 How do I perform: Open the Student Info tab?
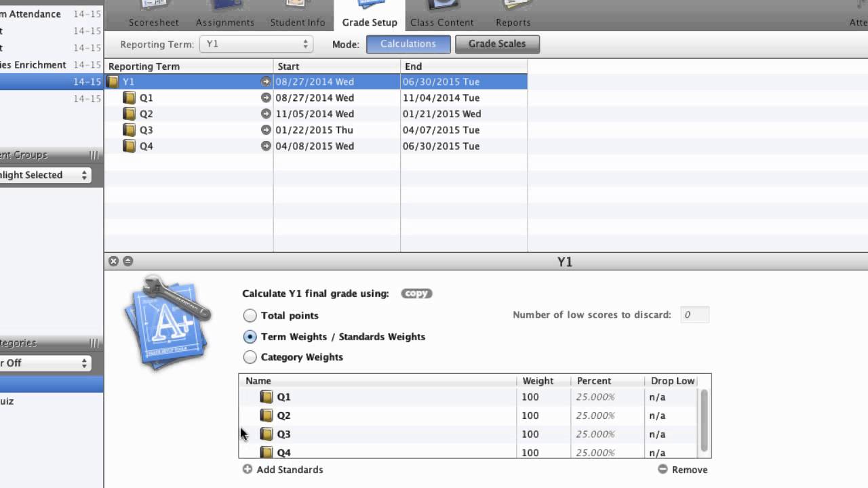[298, 15]
